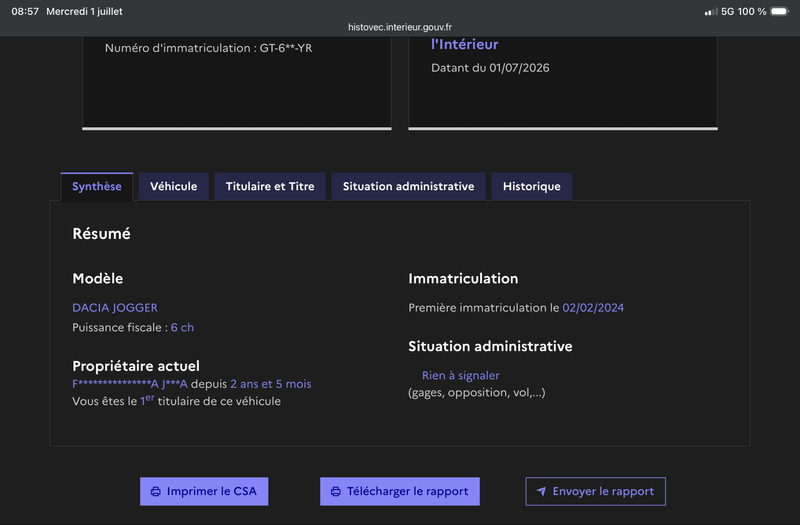This screenshot has width=800, height=525.
Task: Click the masked owner name F***A J***A
Action: tap(130, 384)
